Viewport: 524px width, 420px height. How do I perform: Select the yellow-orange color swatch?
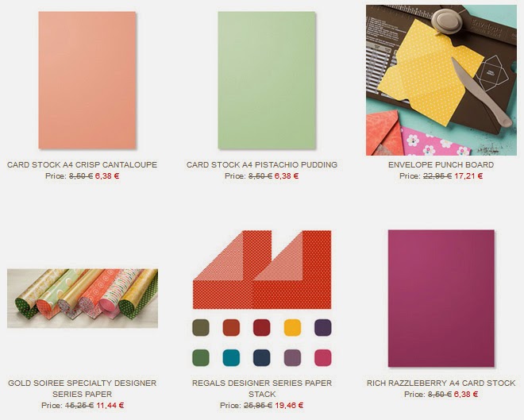(x=292, y=327)
